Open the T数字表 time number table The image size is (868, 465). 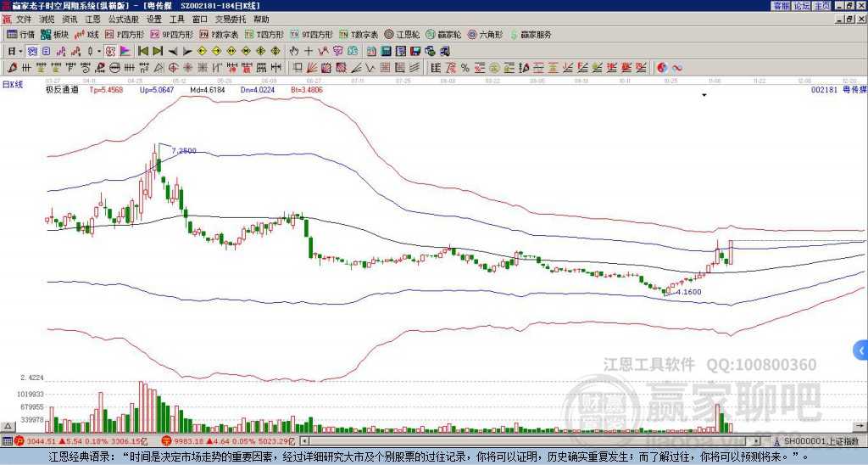tap(359, 34)
